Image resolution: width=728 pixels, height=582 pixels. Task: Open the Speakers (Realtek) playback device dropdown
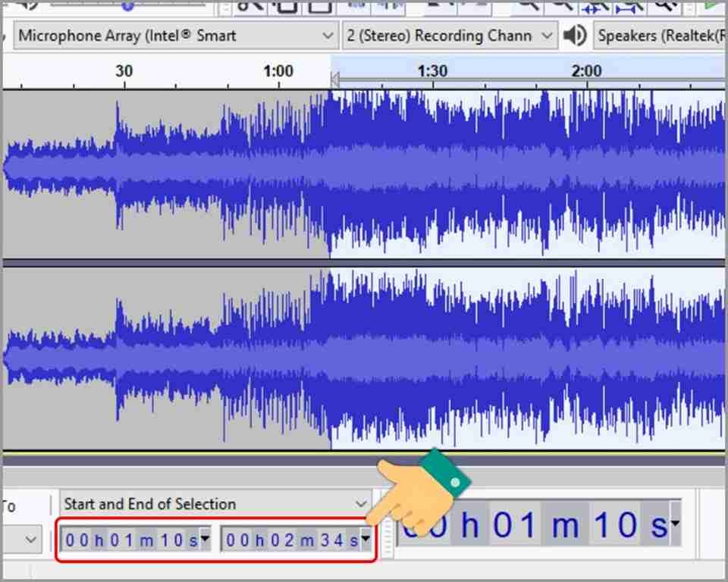[661, 36]
